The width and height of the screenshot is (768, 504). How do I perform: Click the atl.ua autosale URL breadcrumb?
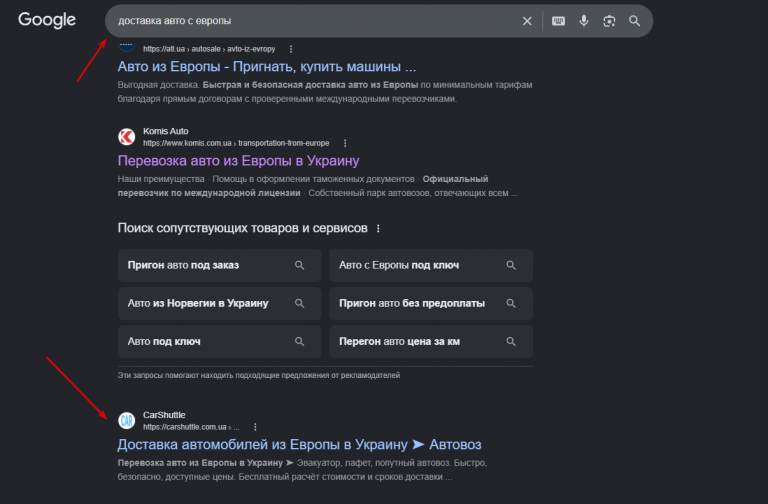tap(209, 49)
